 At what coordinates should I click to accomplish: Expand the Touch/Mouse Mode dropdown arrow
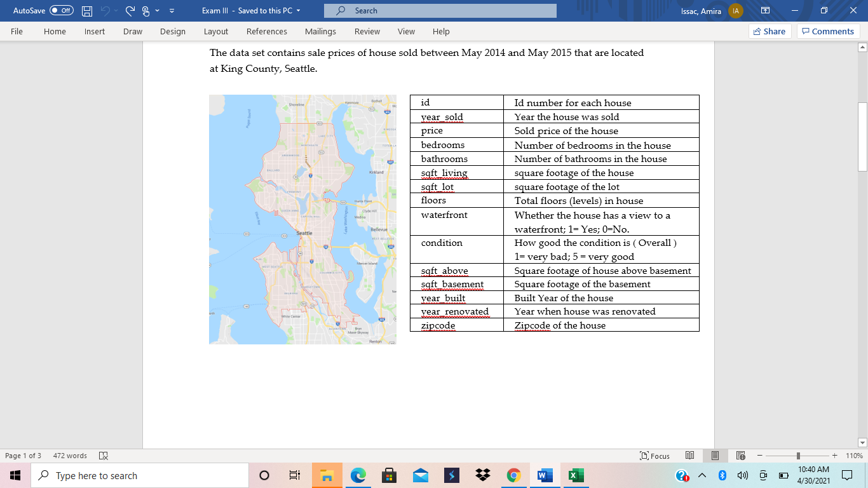(x=157, y=11)
